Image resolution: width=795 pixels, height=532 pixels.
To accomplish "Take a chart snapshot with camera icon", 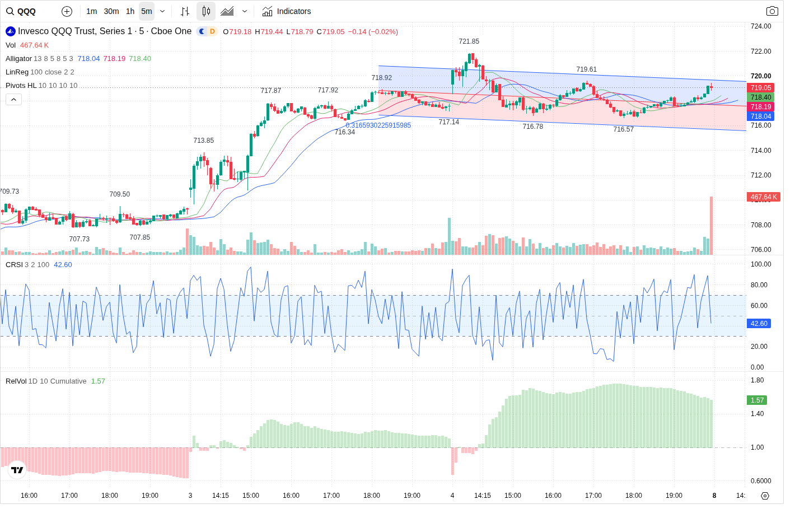I will click(772, 11).
